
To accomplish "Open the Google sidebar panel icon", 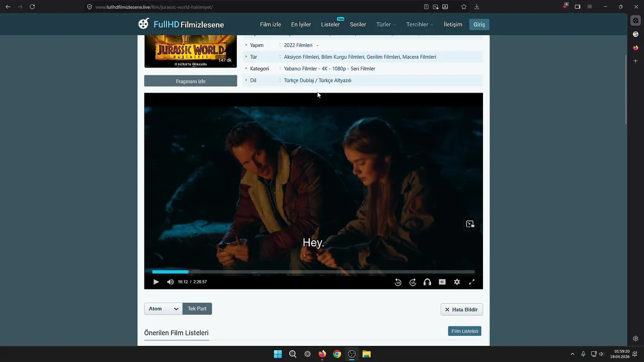I will [635, 34].
